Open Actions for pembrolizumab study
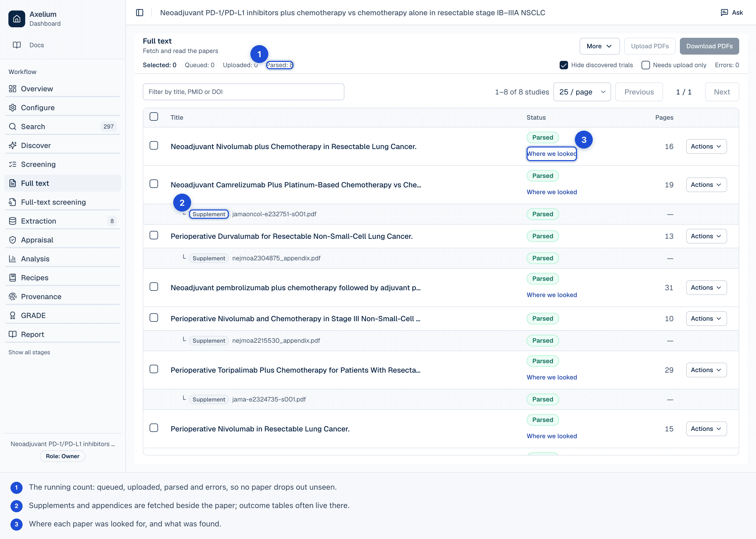 tap(706, 288)
